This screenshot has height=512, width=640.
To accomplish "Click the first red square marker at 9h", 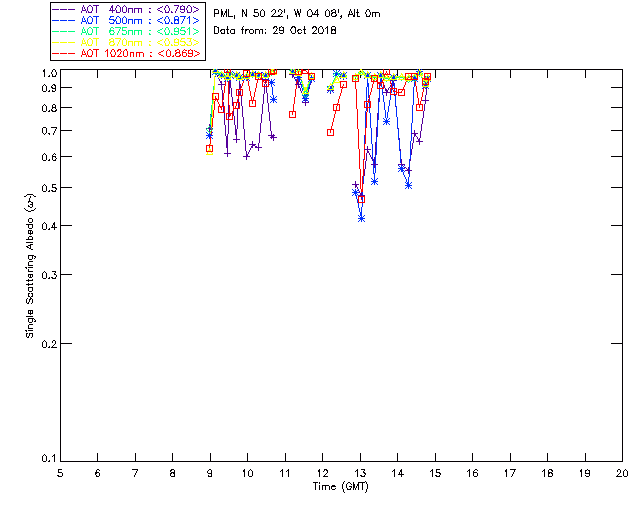I will coord(209,149).
